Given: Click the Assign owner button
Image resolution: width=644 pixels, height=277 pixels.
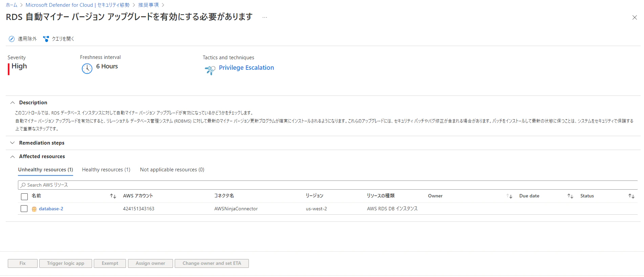Looking at the screenshot, I should pyautogui.click(x=150, y=263).
